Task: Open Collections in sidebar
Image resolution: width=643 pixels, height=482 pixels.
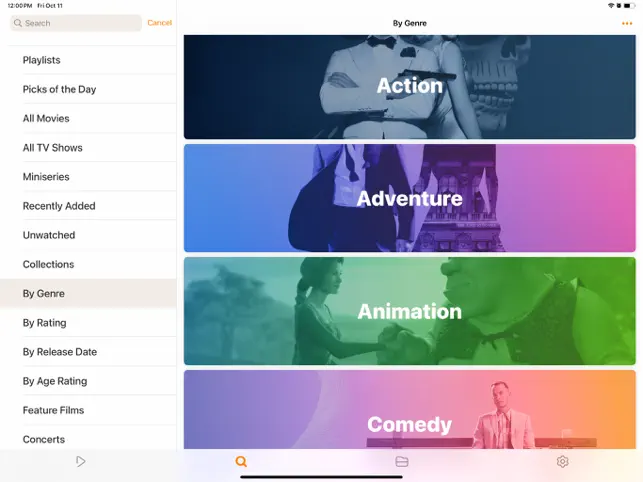Action: [88, 264]
